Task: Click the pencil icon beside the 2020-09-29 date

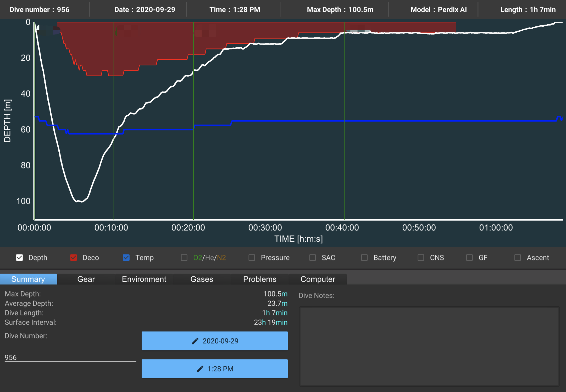Action: 195,341
